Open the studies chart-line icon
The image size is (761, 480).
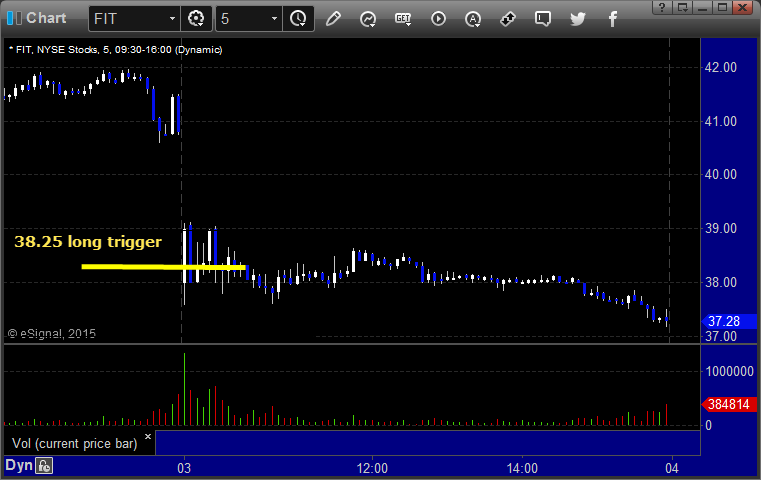368,19
